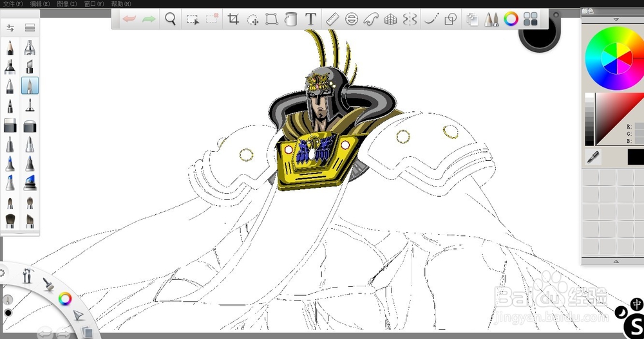Open the 图像(I) menu

[x=67, y=4]
